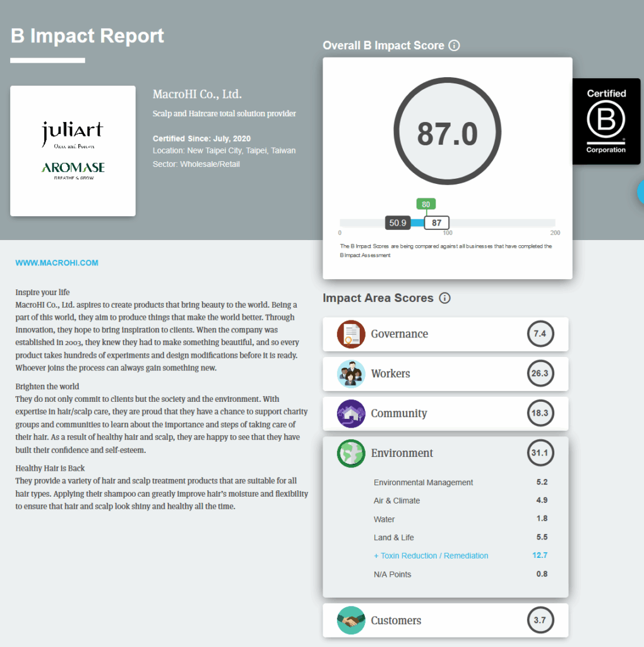Click the Customers handshake icon
This screenshot has height=647, width=644.
(x=351, y=620)
